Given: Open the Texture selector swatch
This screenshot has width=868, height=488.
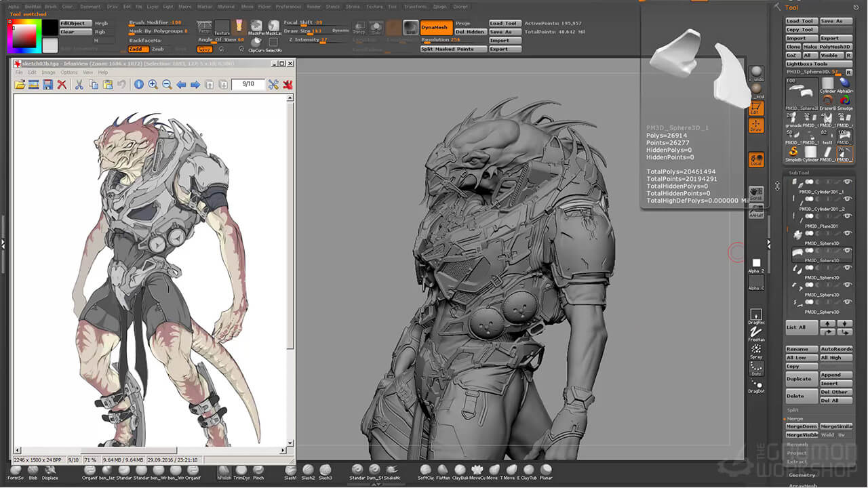Looking at the screenshot, I should coord(222,27).
